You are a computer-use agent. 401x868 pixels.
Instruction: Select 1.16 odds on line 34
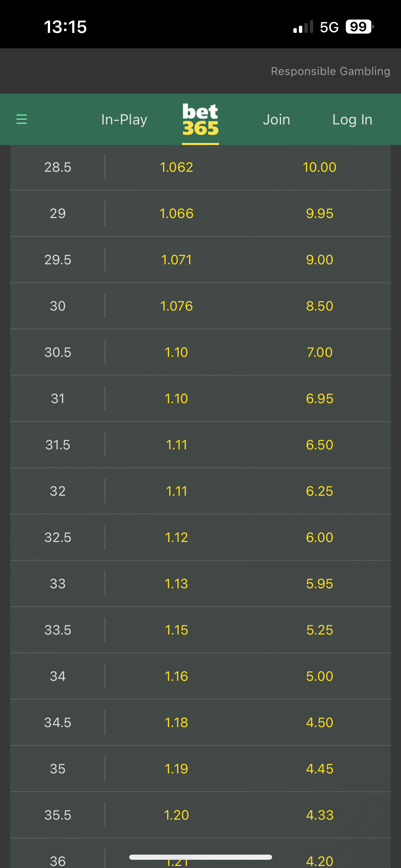coord(177,676)
